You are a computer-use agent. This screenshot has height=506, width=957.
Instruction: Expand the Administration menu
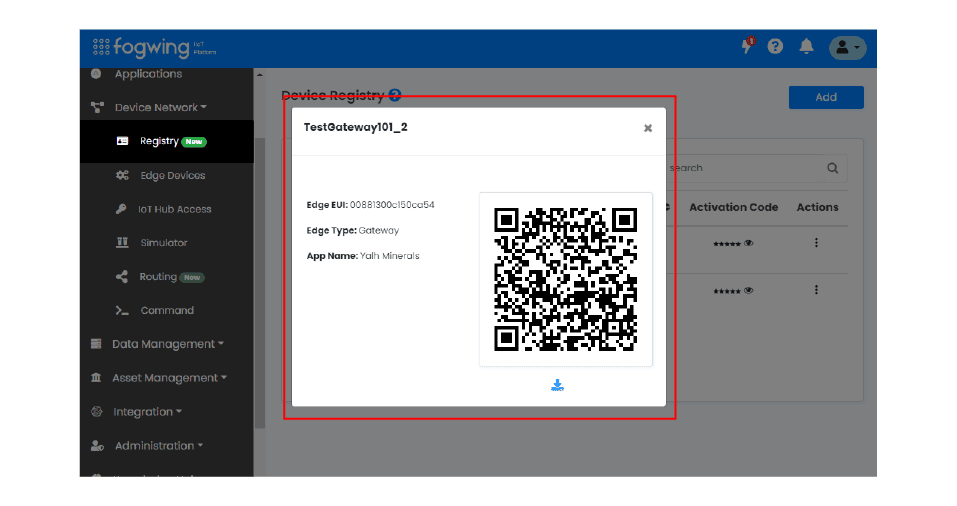click(159, 446)
